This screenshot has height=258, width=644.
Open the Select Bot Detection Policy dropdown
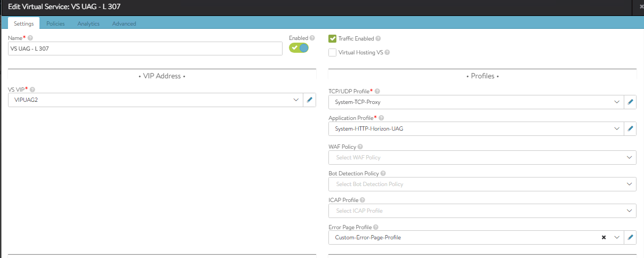482,184
